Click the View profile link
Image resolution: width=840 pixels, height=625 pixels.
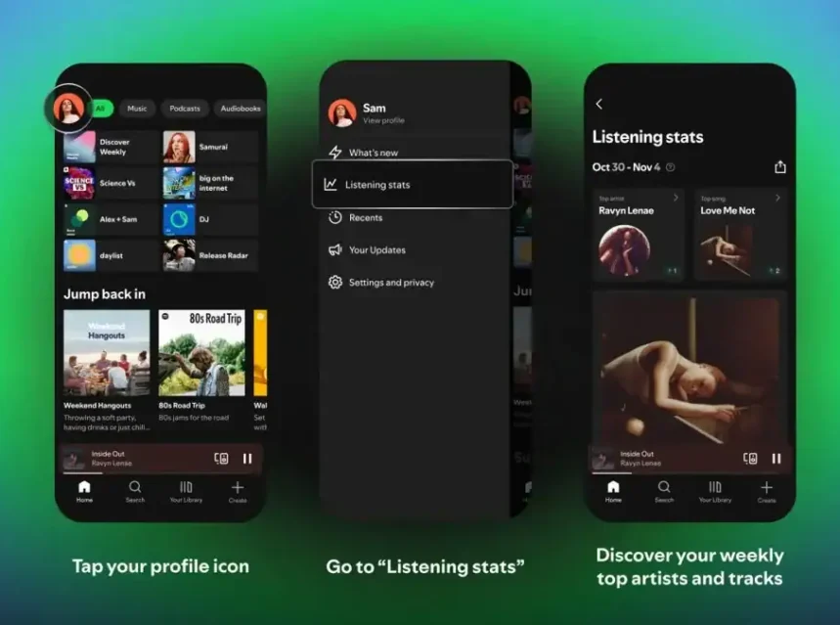pos(383,120)
